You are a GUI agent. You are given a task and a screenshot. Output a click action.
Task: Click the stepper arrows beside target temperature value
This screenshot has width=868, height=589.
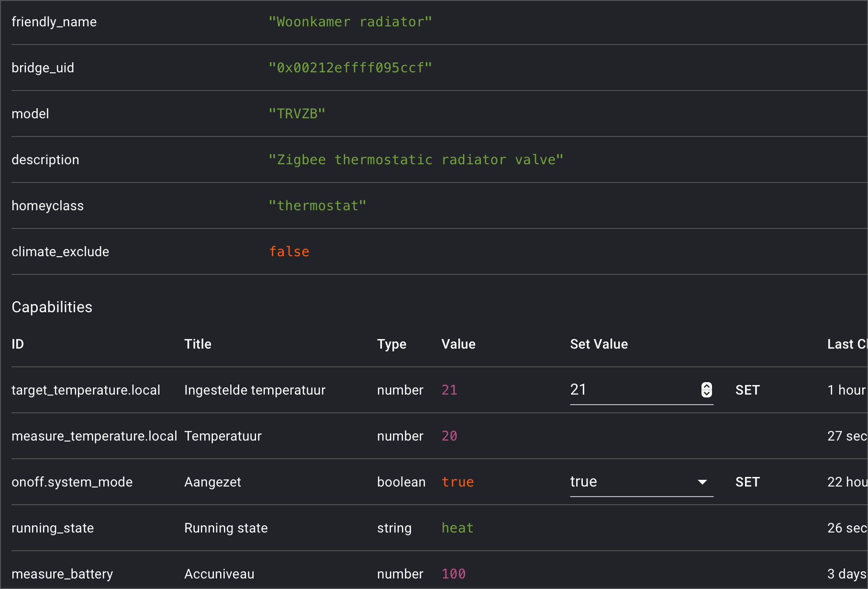point(707,390)
